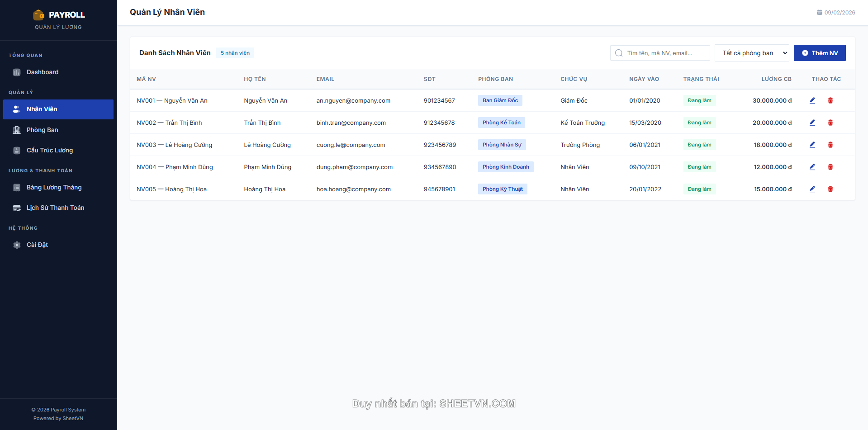Open Lịch Sử Thanh Toán page

click(55, 208)
